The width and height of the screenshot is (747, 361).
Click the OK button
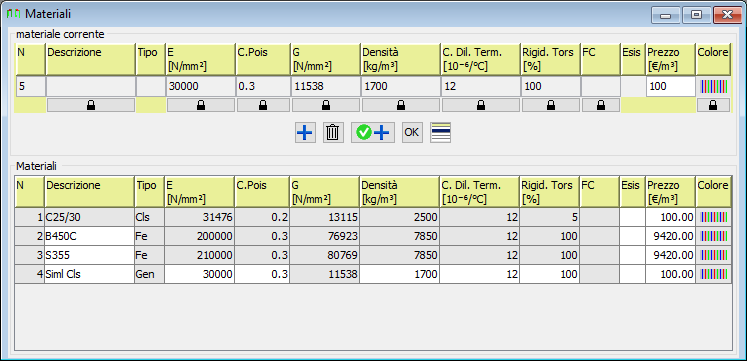click(412, 133)
